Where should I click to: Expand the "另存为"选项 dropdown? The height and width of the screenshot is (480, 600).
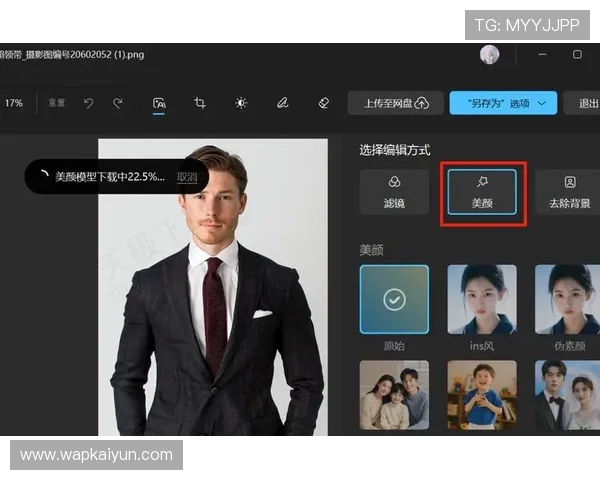(503, 103)
